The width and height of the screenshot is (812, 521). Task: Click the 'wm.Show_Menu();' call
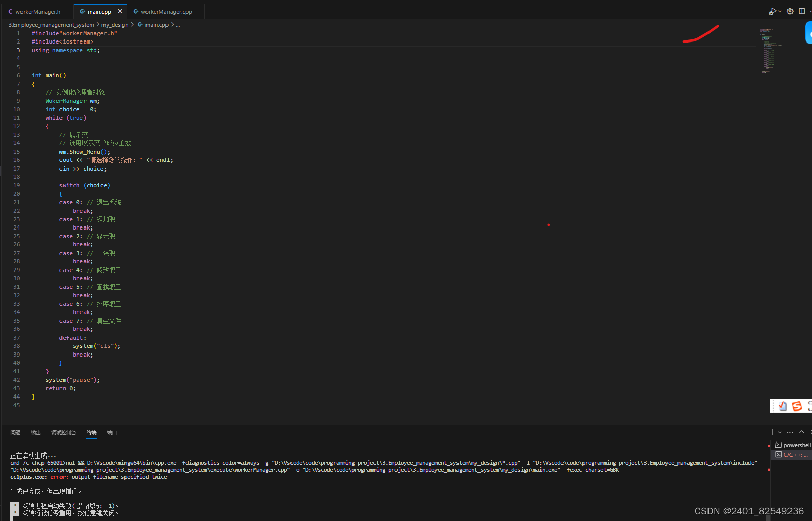(x=85, y=152)
